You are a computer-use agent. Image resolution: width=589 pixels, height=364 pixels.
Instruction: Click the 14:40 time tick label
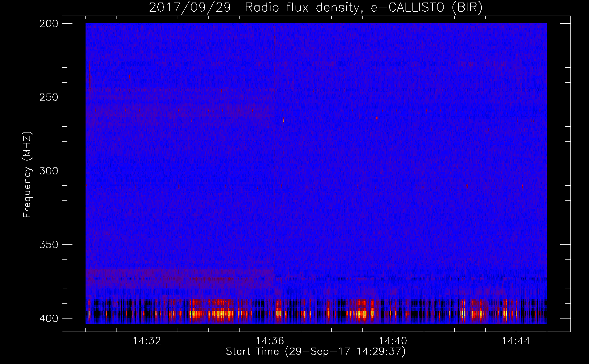tap(393, 341)
